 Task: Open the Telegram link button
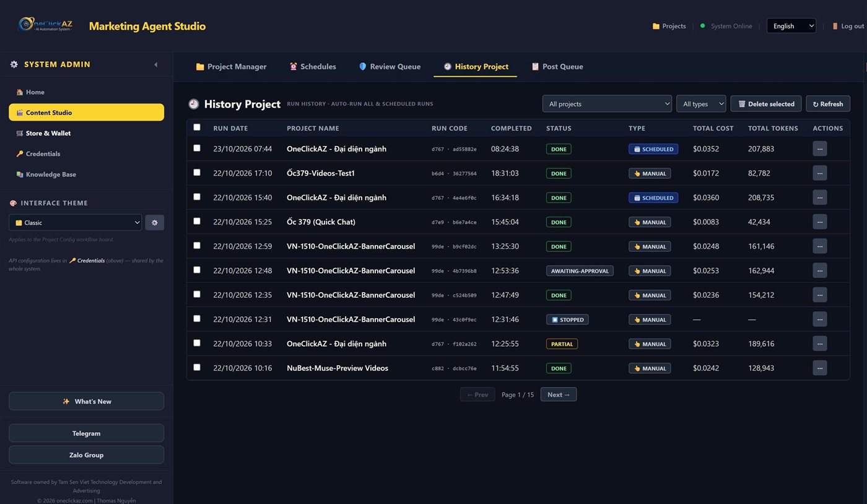tap(86, 433)
